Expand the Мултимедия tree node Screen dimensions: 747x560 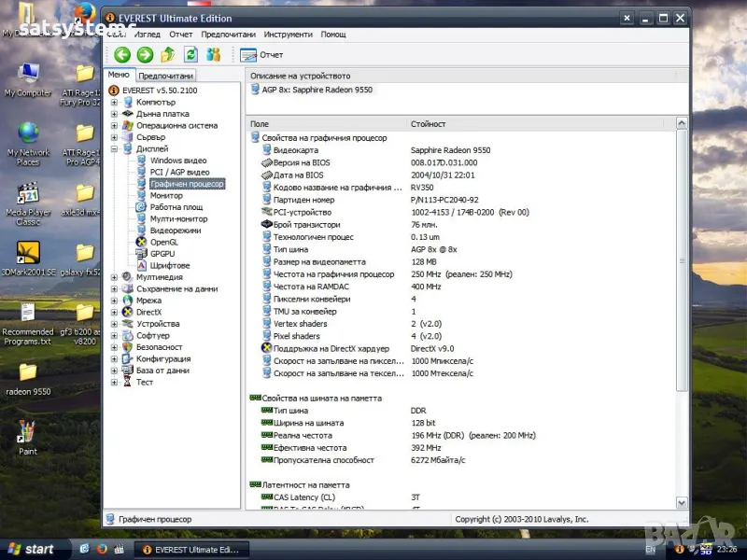point(114,277)
